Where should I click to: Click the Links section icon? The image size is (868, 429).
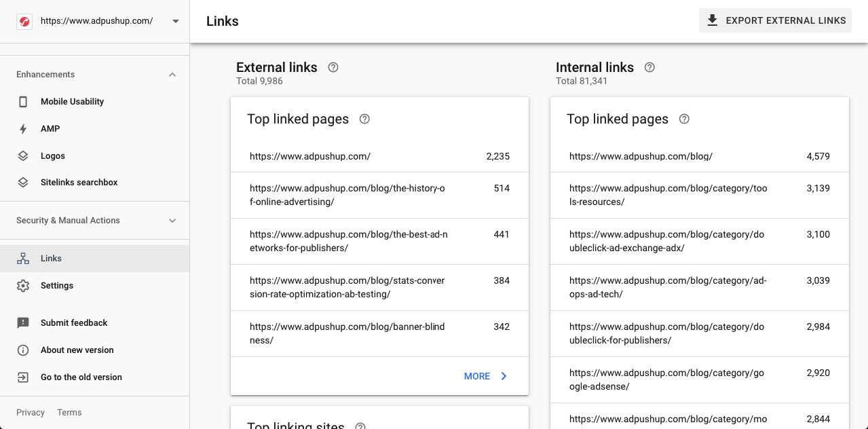23,258
